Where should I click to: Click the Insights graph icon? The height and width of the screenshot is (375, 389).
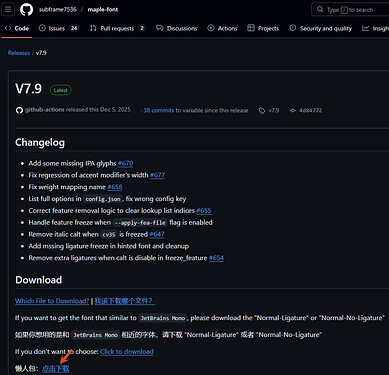tap(366, 28)
